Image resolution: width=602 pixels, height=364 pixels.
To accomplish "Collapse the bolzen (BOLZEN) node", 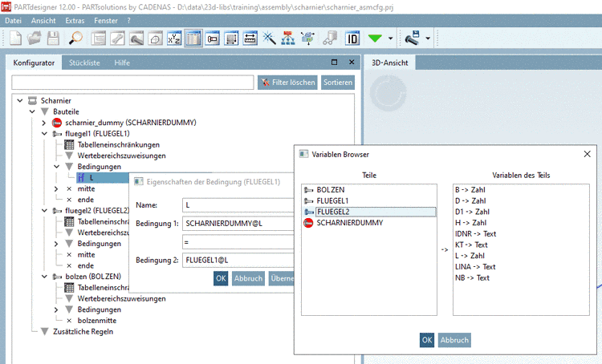I will click(x=44, y=277).
